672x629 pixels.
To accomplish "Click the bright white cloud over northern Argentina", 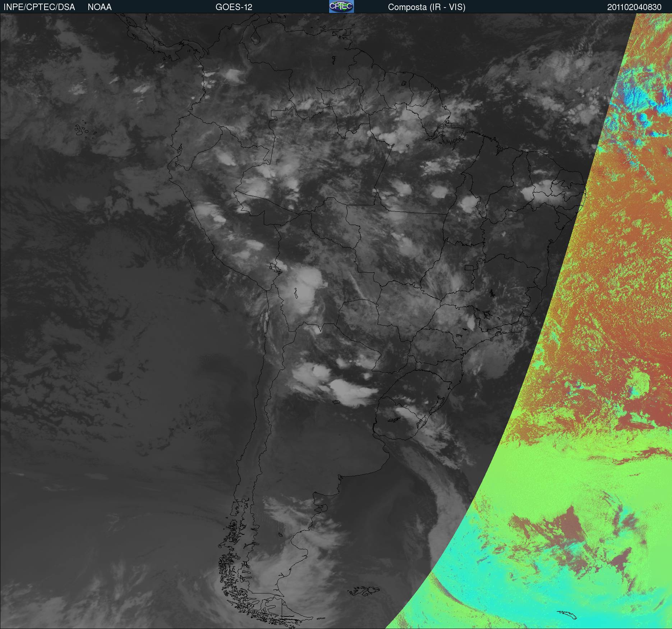I will pyautogui.click(x=352, y=392).
